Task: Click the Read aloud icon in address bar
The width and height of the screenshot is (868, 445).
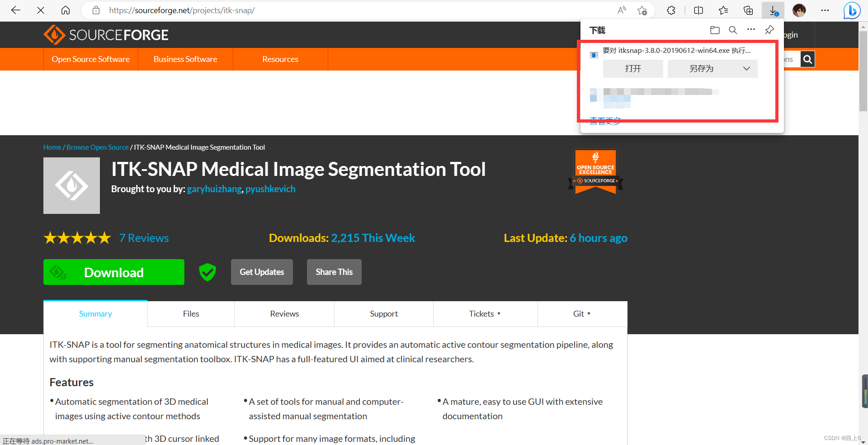Action: click(622, 10)
